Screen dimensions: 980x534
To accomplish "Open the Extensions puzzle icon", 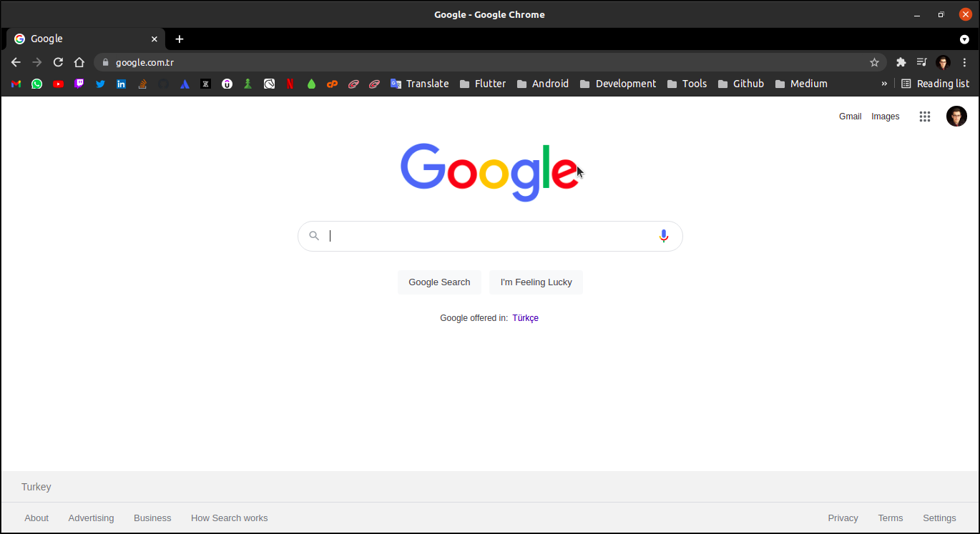I will click(x=901, y=62).
